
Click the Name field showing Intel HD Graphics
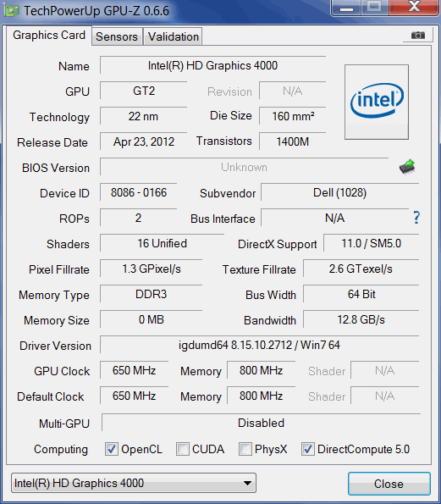click(x=212, y=65)
